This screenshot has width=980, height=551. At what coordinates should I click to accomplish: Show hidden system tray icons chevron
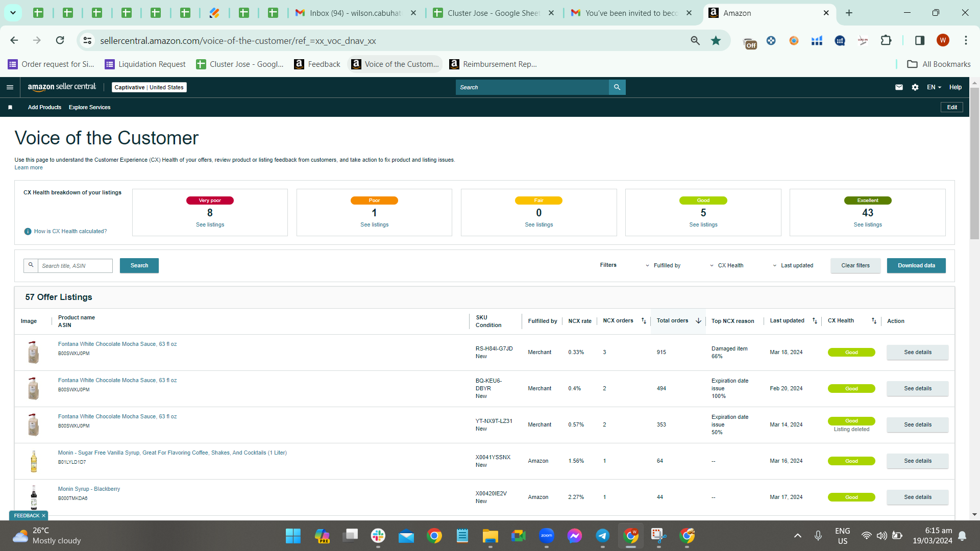798,536
